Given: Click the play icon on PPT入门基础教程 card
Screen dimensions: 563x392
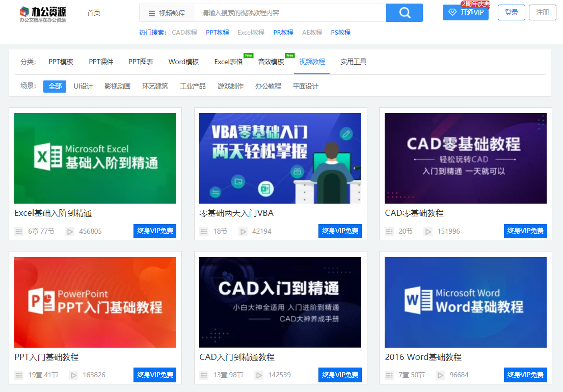Looking at the screenshot, I should (x=73, y=375).
